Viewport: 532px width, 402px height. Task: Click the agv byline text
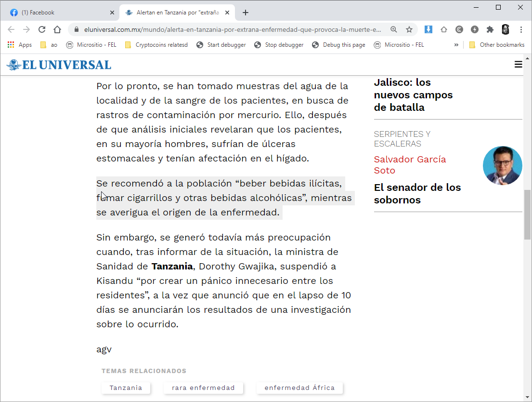point(104,349)
